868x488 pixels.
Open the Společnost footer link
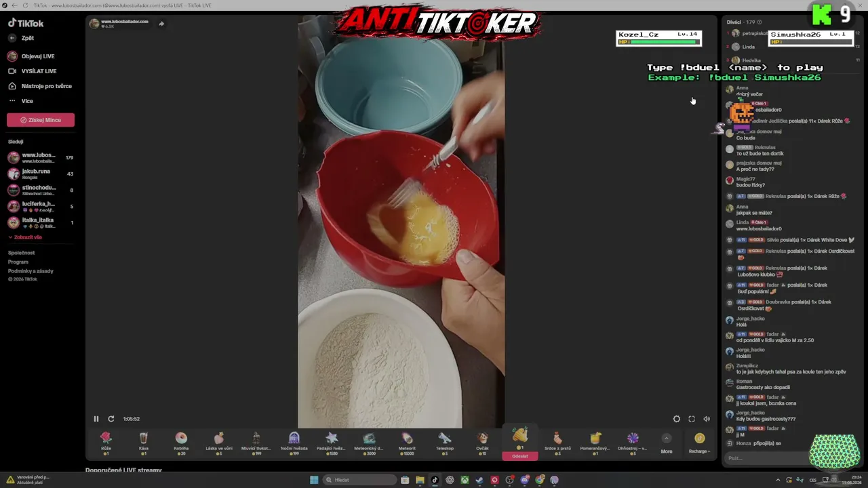point(21,253)
